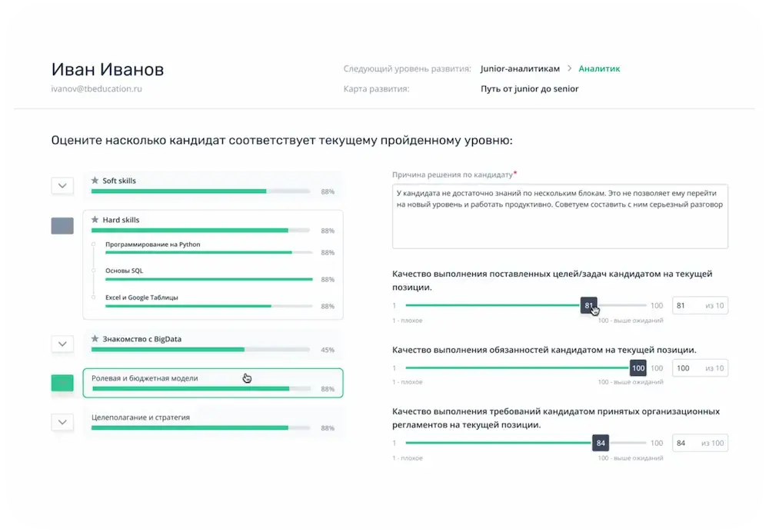Viewport: 769px width, 532px height.
Task: Select the Junior-аналитикам level
Action: pos(520,68)
